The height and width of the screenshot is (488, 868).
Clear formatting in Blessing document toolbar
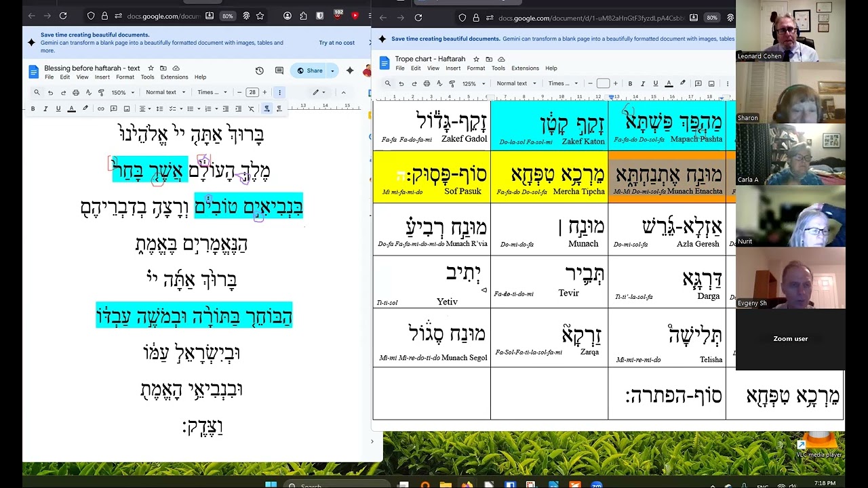click(251, 108)
